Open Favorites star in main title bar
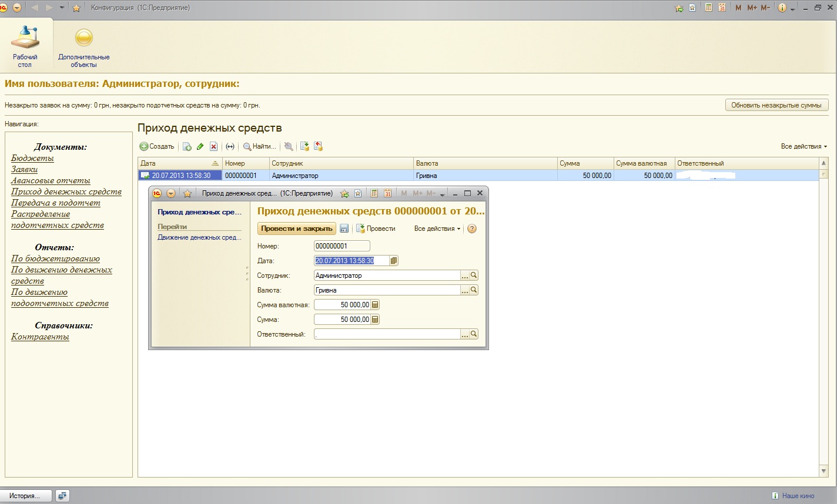This screenshot has height=504, width=837. pos(76,8)
